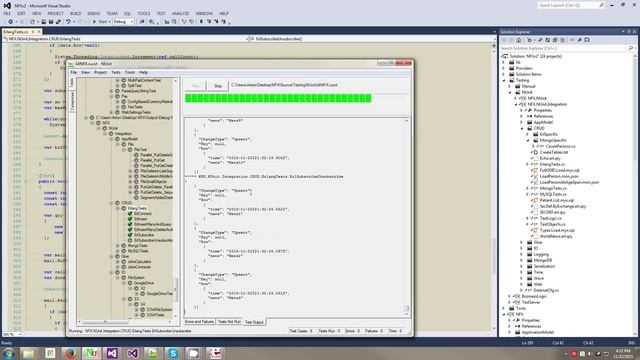Click Home icon in Solution Explorer toolbar
Screen dimensions: 640x360
518,40
